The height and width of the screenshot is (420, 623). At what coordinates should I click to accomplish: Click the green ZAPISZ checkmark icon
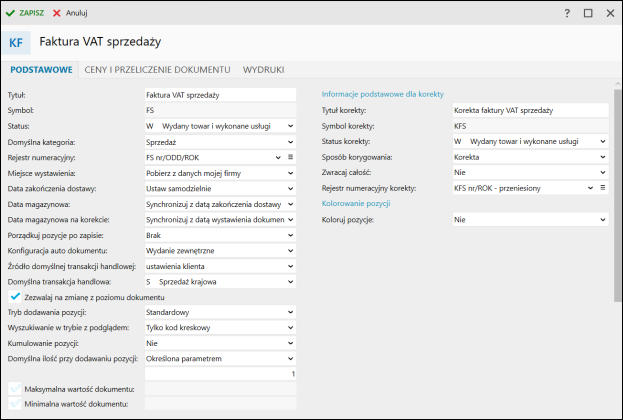(x=10, y=13)
